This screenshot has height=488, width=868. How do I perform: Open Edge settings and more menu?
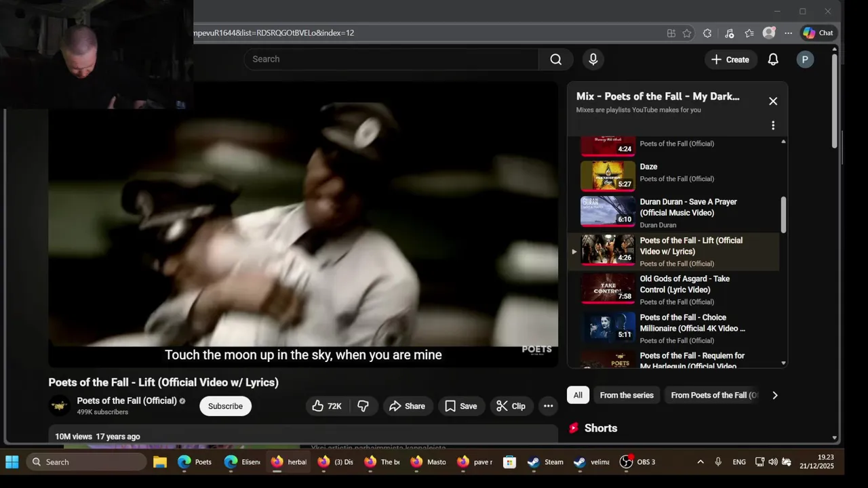coord(788,33)
